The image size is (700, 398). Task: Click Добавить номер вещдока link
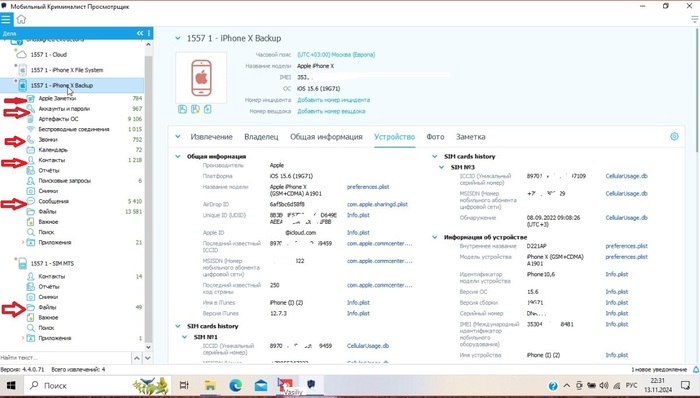(331, 111)
